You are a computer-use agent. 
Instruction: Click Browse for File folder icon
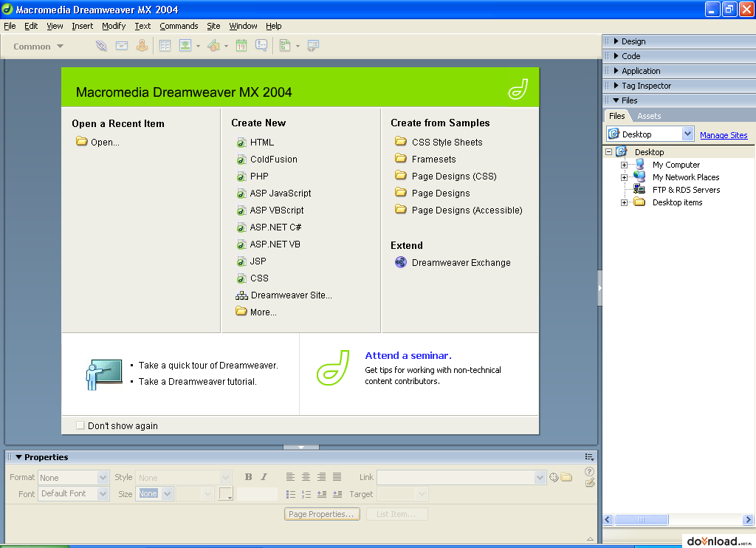coord(566,477)
